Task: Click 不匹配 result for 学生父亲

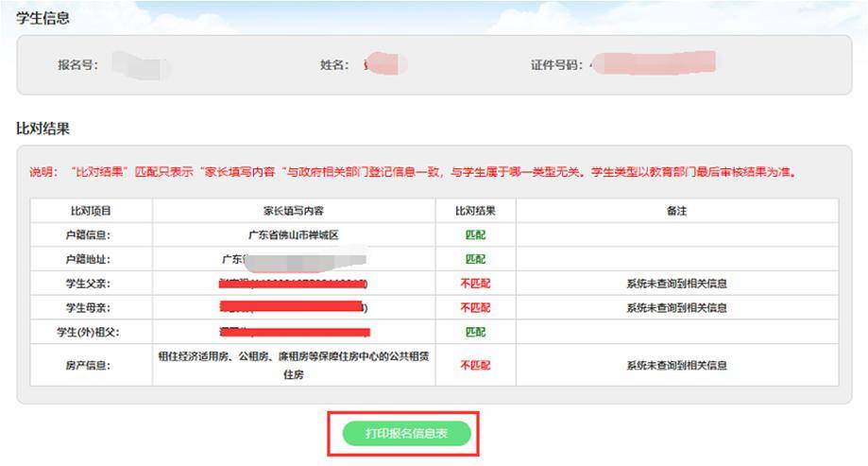Action: click(x=475, y=284)
